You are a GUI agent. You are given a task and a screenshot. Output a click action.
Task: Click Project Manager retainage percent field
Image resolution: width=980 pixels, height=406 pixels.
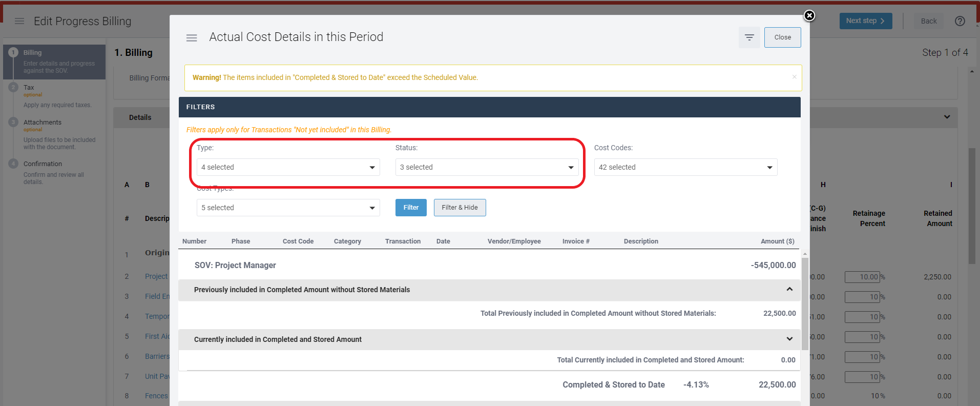[862, 277]
